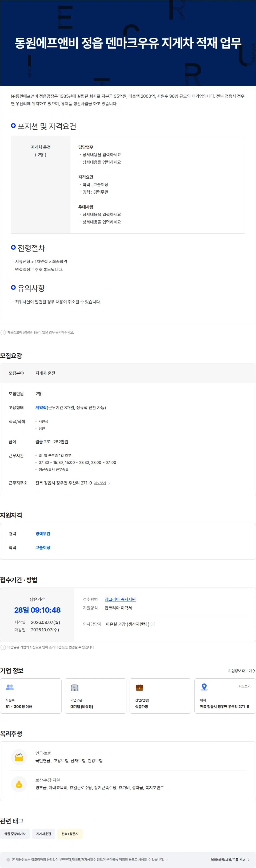The width and height of the screenshot is (256, 868).
Task: Click the 산업(업종) 식품가공 card
Action: (x=160, y=695)
